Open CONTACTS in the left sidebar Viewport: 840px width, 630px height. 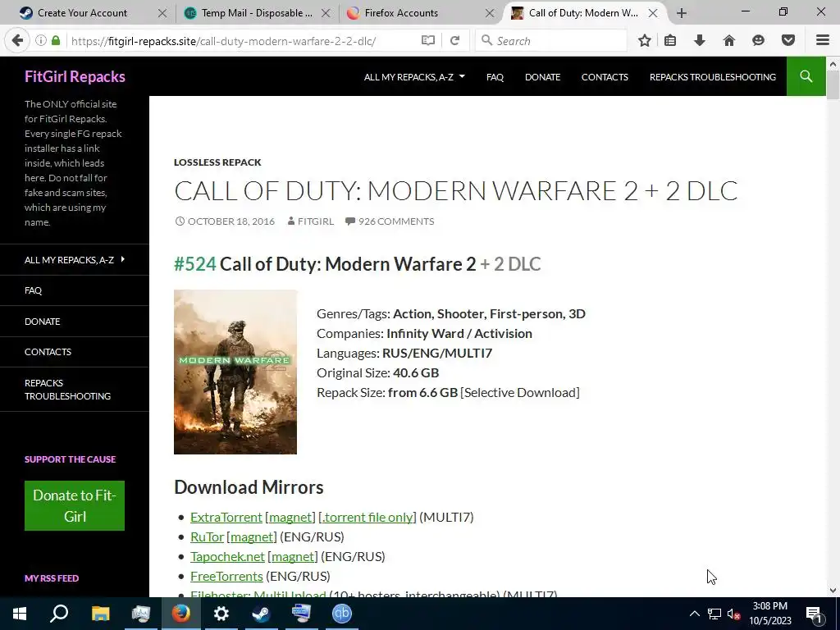point(48,352)
